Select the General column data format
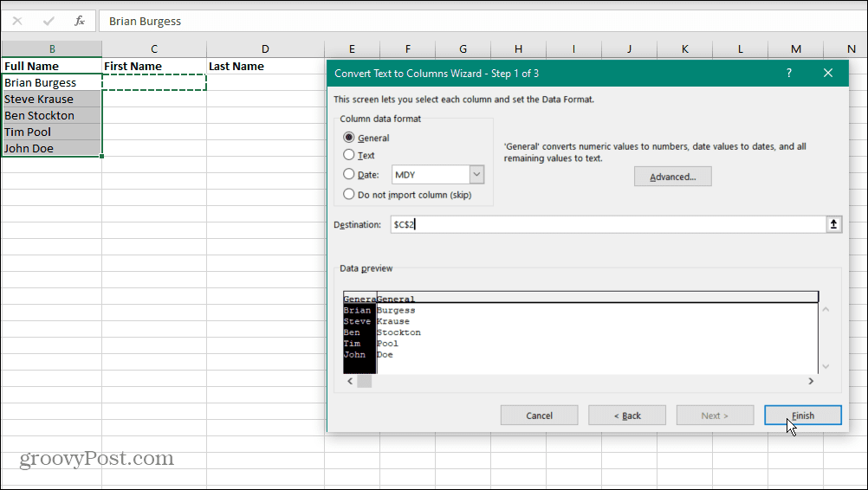This screenshot has height=490, width=868. pos(349,138)
